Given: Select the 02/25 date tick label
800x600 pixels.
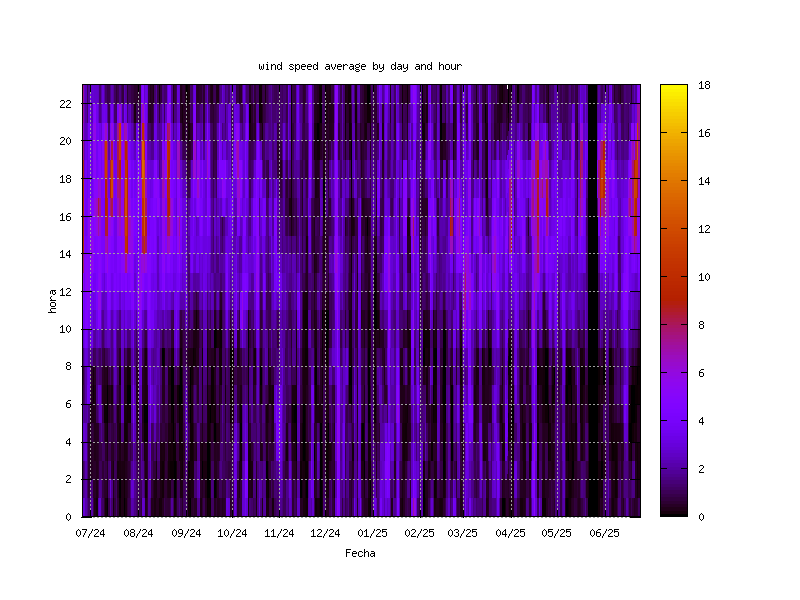Looking at the screenshot, I should [x=419, y=533].
